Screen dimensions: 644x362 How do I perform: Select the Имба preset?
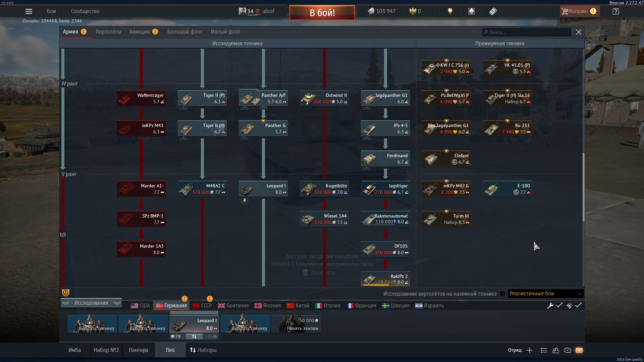click(x=74, y=350)
